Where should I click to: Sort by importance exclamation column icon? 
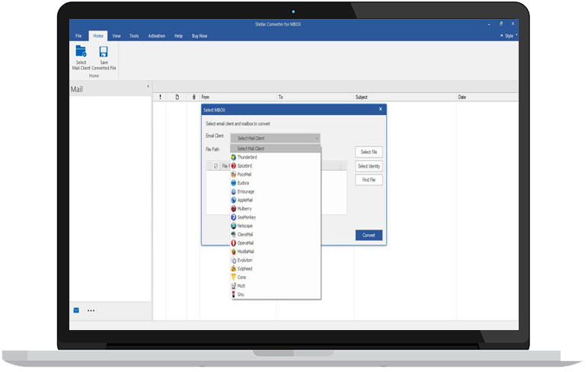point(160,98)
